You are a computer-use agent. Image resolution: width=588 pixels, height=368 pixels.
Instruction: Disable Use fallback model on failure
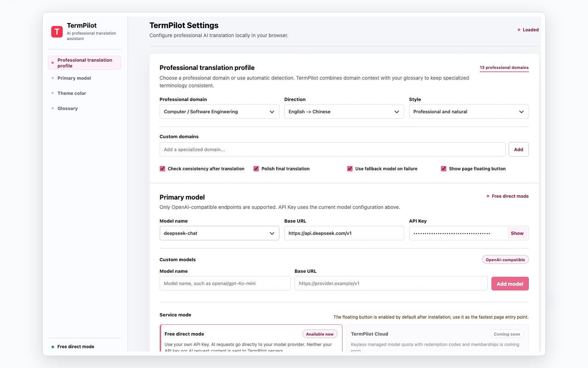[x=350, y=169]
